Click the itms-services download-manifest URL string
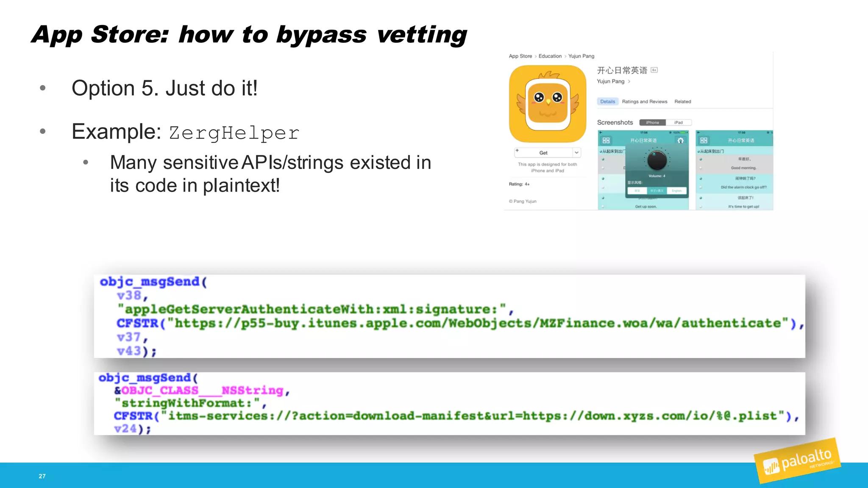The image size is (868, 488). click(x=472, y=416)
